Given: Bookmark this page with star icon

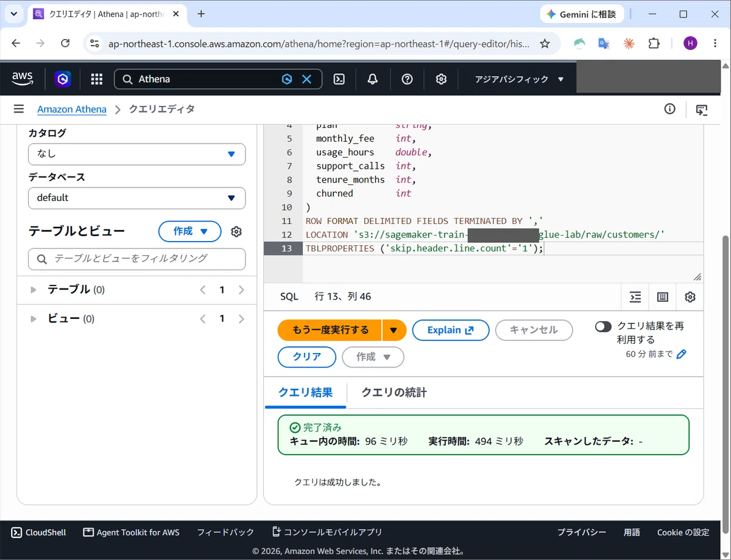Looking at the screenshot, I should (545, 44).
